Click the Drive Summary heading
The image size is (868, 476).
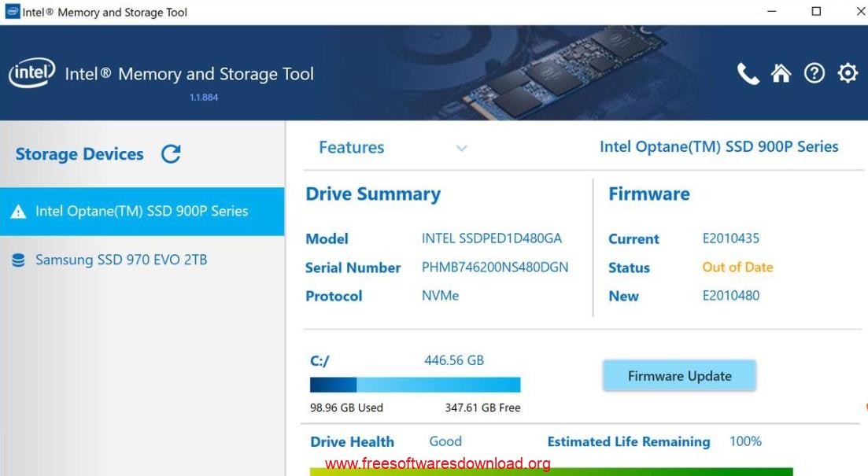[373, 194]
